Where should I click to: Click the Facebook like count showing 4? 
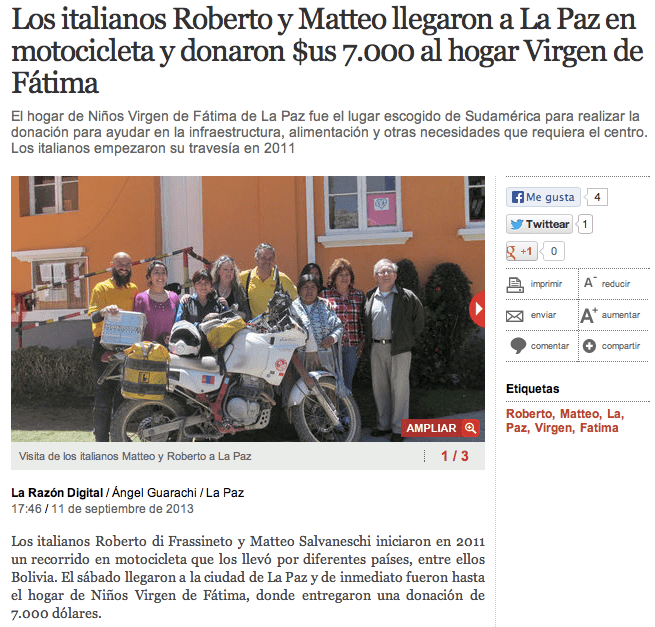pos(597,197)
